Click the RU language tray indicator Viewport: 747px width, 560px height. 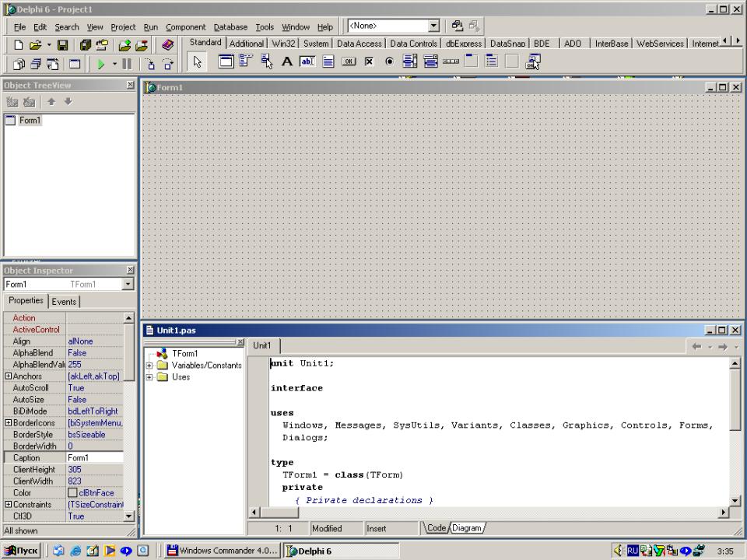(x=632, y=551)
